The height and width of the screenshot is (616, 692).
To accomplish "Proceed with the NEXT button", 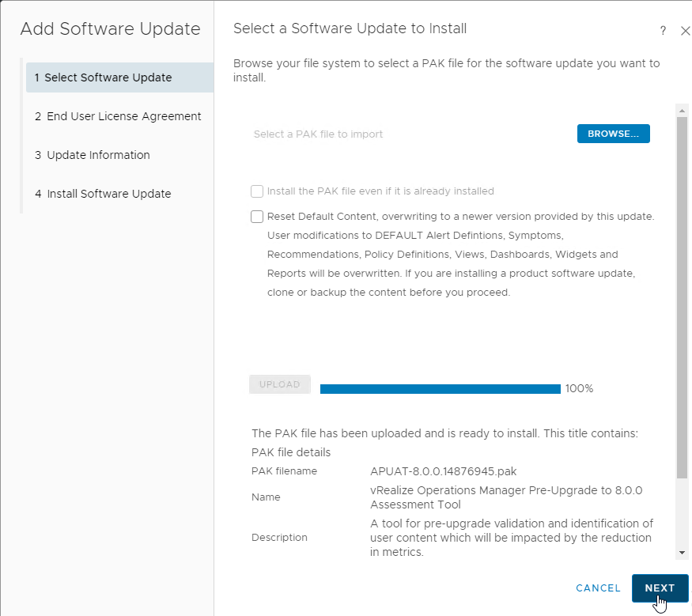I will point(660,588).
